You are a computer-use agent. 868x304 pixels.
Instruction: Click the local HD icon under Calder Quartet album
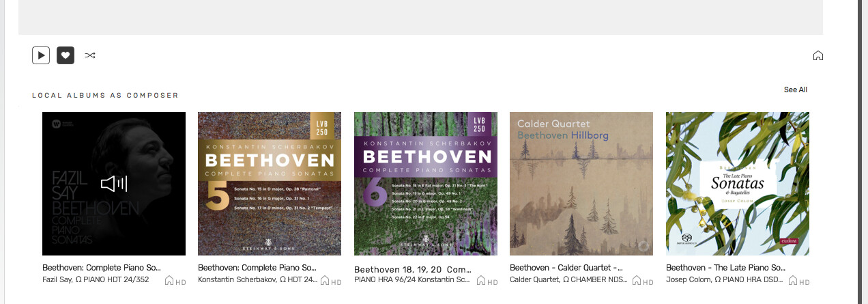(x=642, y=281)
